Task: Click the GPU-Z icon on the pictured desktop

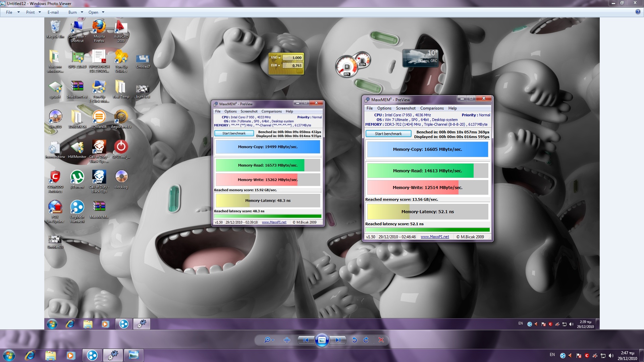Action: pyautogui.click(x=77, y=59)
